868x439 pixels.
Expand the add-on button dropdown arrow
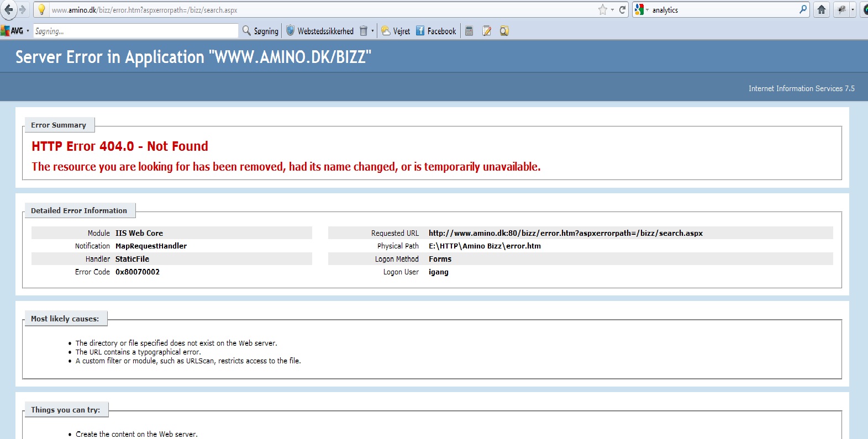tap(853, 10)
